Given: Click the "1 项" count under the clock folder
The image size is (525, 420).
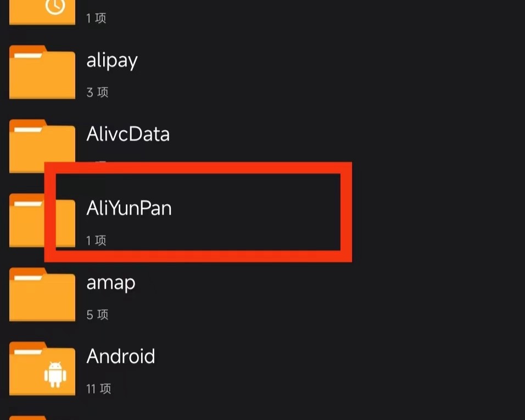Looking at the screenshot, I should 96,18.
